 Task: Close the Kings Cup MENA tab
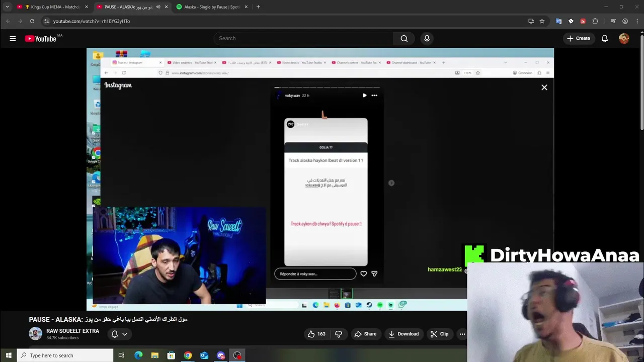point(87,7)
